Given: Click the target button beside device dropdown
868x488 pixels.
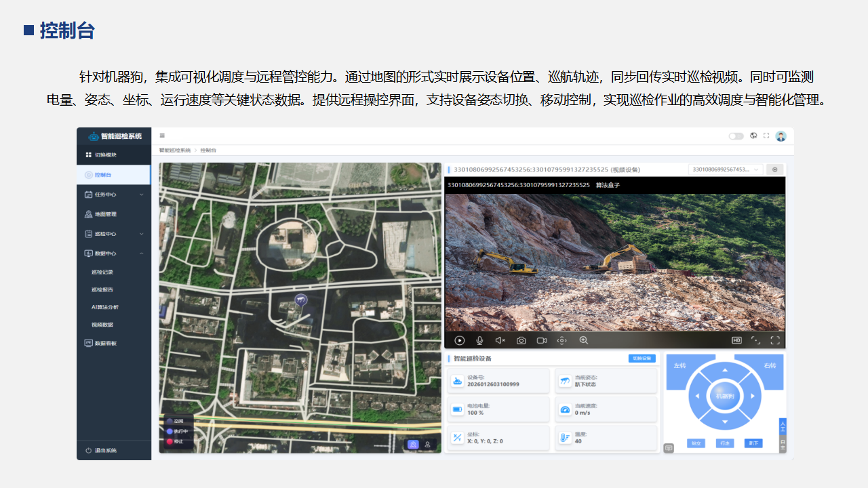Looking at the screenshot, I should click(x=775, y=169).
